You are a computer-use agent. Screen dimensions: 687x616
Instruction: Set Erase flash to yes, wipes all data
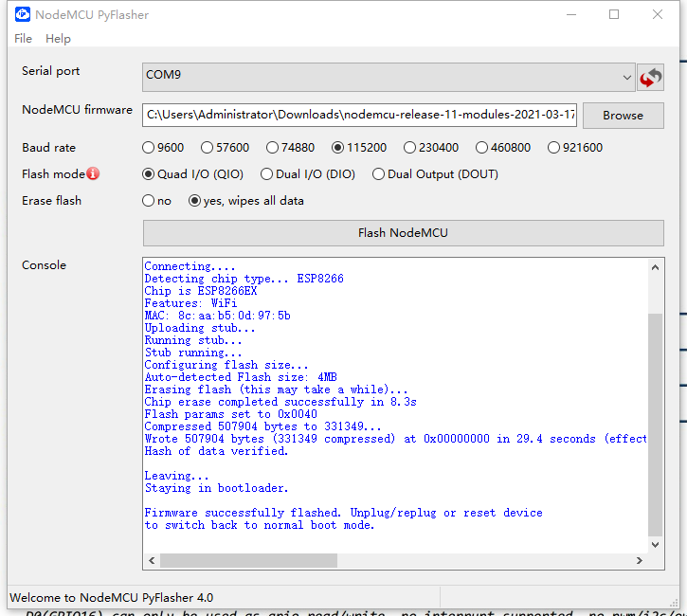[x=245, y=201]
